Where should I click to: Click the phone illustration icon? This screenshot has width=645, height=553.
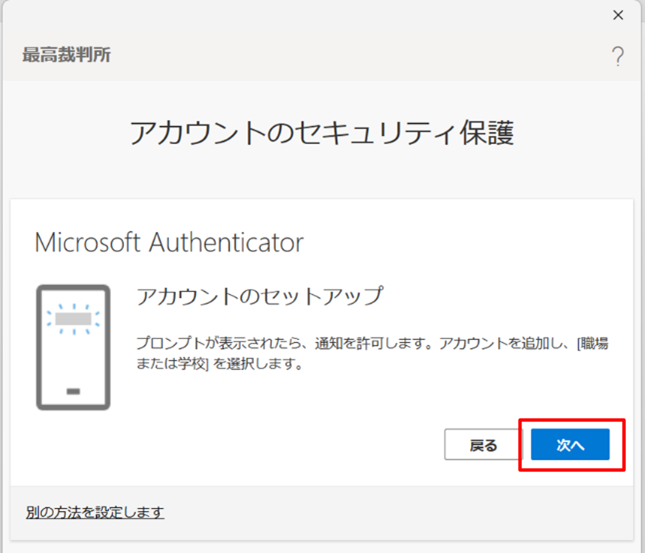click(73, 347)
